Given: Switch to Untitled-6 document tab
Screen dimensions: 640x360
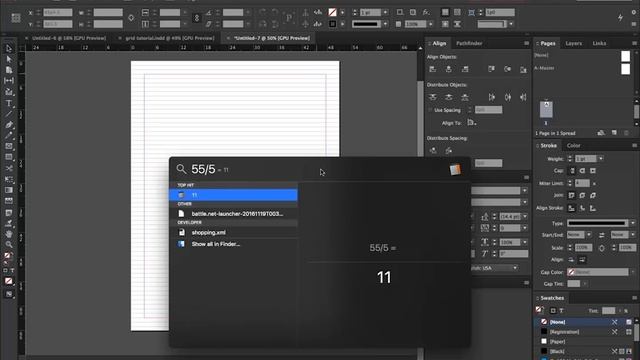Looking at the screenshot, I should coord(69,38).
